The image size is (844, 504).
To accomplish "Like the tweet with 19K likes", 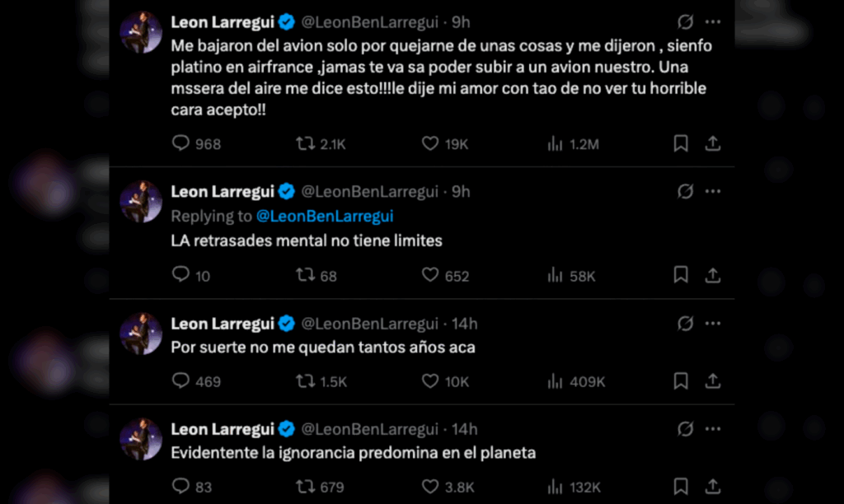I will (429, 144).
